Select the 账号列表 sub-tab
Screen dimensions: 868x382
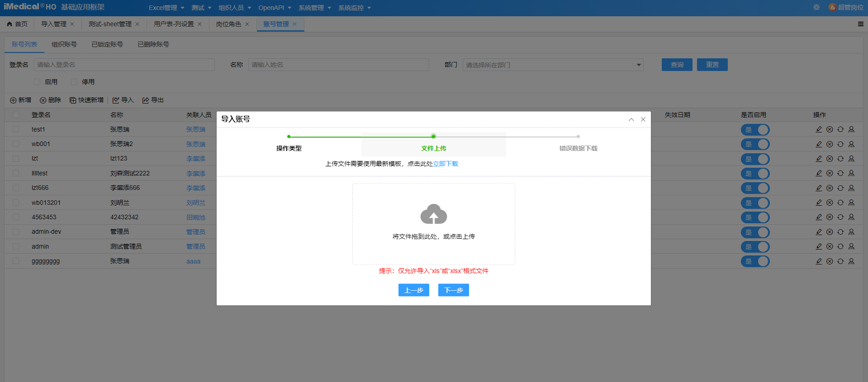(24, 44)
